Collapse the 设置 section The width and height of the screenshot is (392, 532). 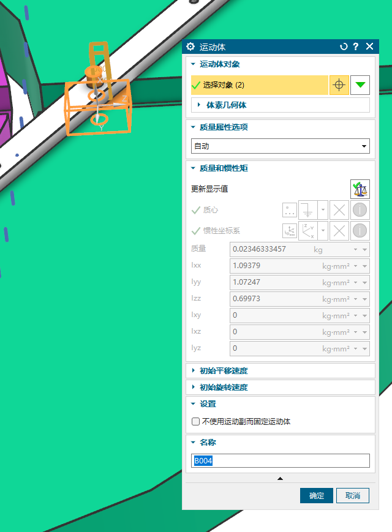click(x=193, y=404)
